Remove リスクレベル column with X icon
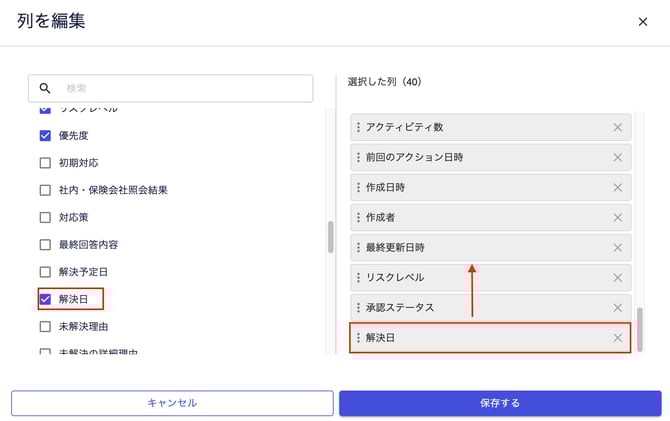Screen dimensions: 670x421 617,277
